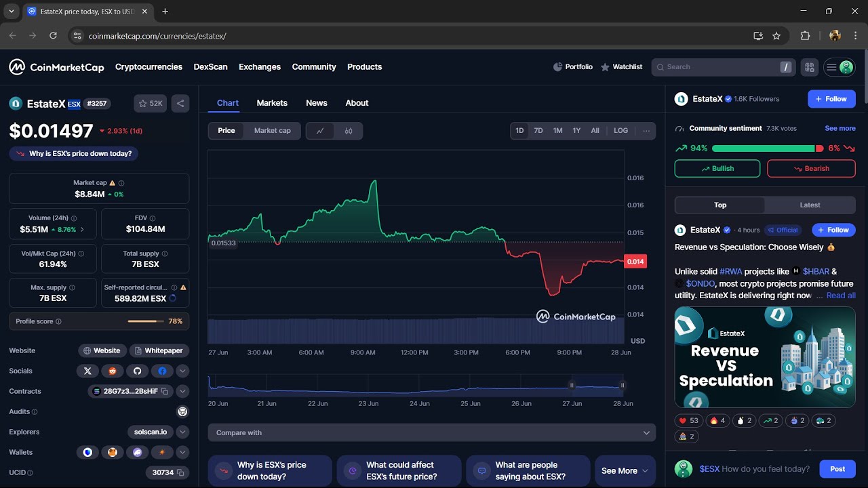Switch feed to Latest tab
Screen dimensions: 868x488
click(810, 205)
